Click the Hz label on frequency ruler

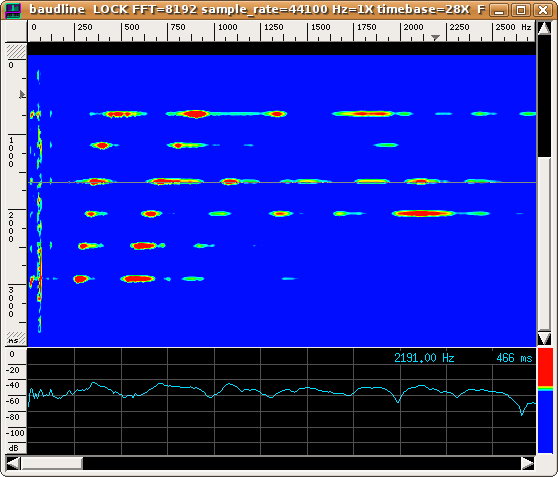pos(526,27)
